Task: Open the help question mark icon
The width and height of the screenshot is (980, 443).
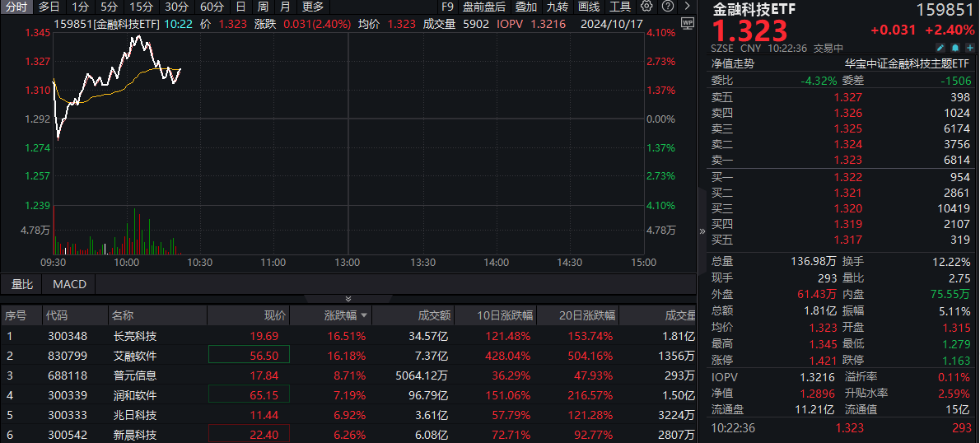Action: (x=668, y=7)
